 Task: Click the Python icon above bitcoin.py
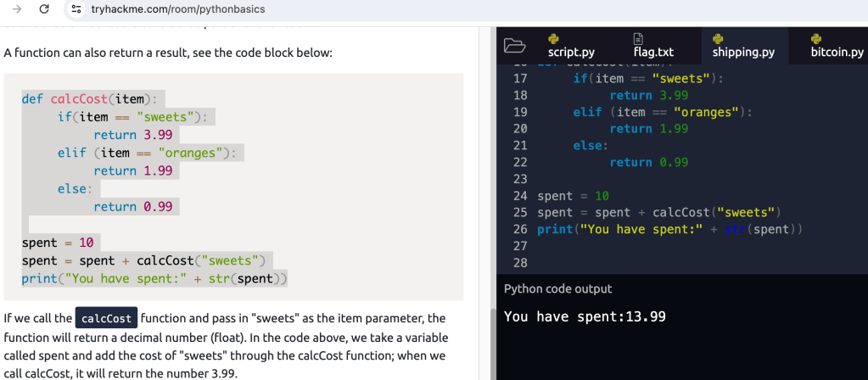pos(816,38)
